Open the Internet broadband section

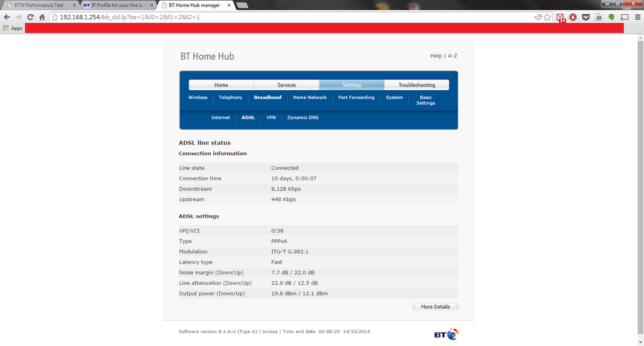(x=220, y=118)
